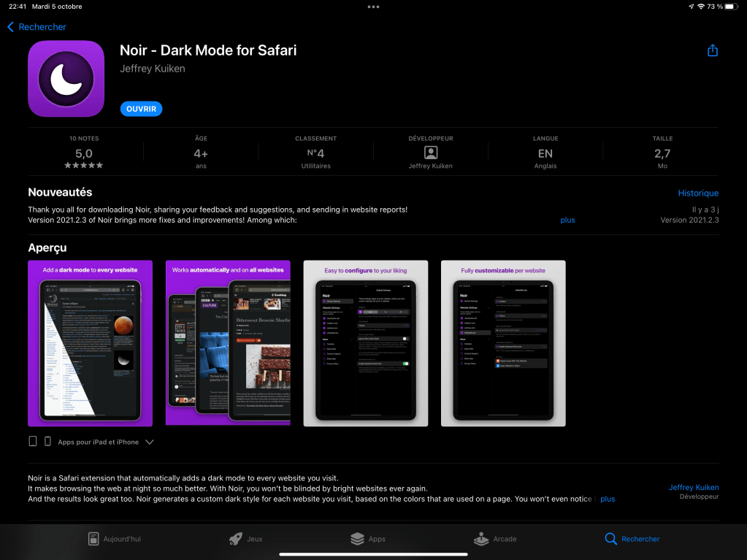Tap the 5,0 star rating
Viewport: 747px width, 560px height.
click(84, 154)
